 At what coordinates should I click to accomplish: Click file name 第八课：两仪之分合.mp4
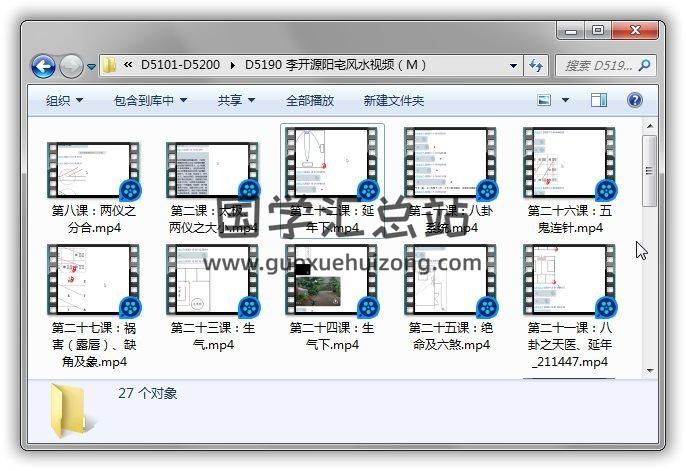coord(94,219)
